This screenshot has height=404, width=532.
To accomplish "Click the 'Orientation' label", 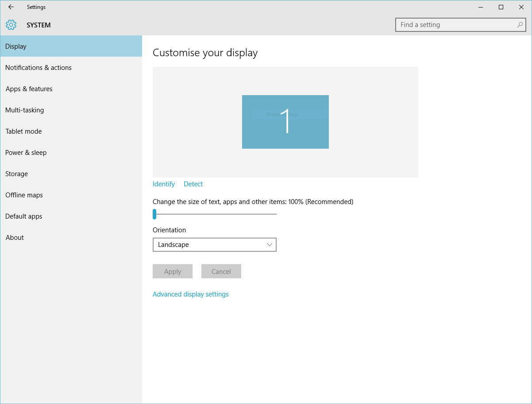I will [170, 230].
